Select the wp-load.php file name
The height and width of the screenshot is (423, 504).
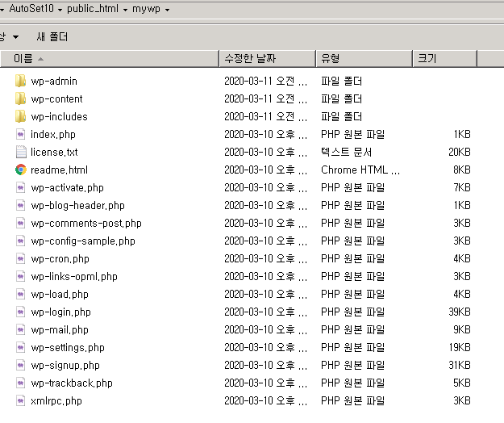pos(60,295)
